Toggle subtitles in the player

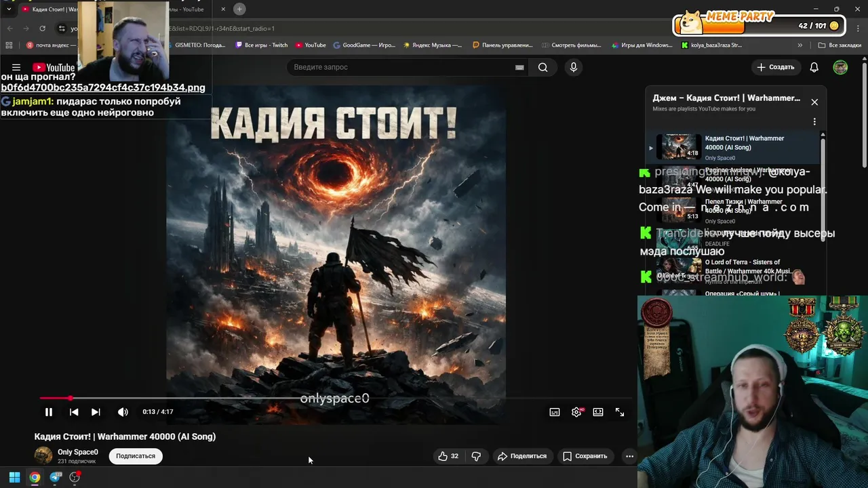(555, 412)
